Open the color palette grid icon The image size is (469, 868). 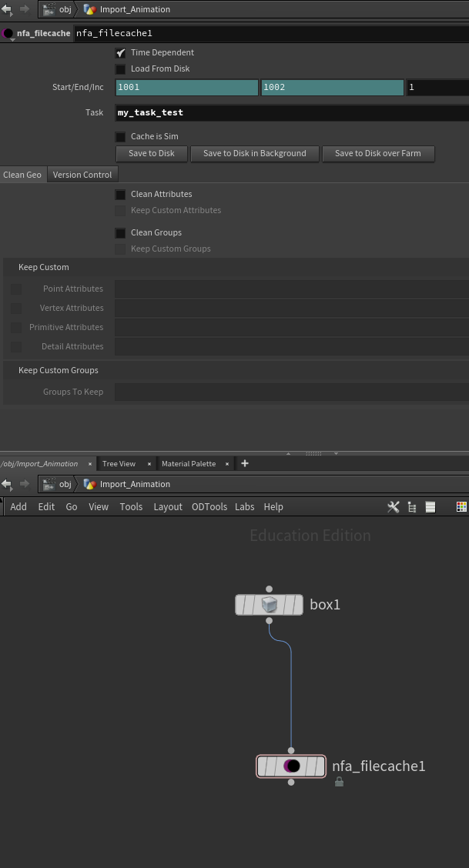pyautogui.click(x=461, y=507)
